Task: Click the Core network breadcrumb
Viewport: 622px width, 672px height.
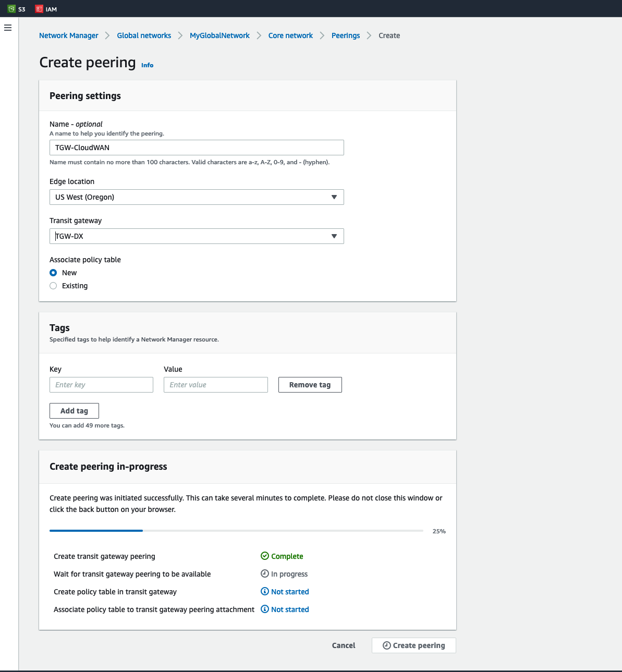Action: (290, 35)
